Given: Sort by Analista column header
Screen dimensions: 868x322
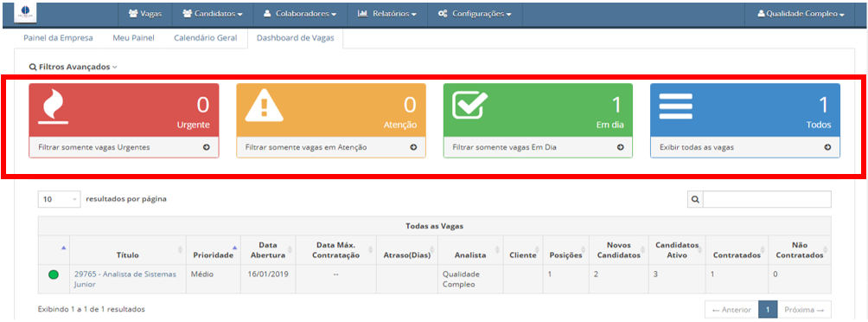Looking at the screenshot, I should coord(470,250).
